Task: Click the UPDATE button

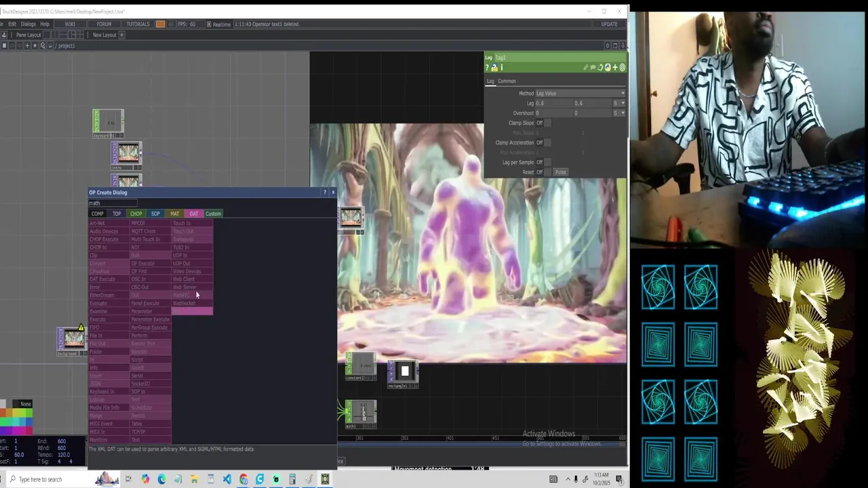Action: pyautogui.click(x=609, y=24)
